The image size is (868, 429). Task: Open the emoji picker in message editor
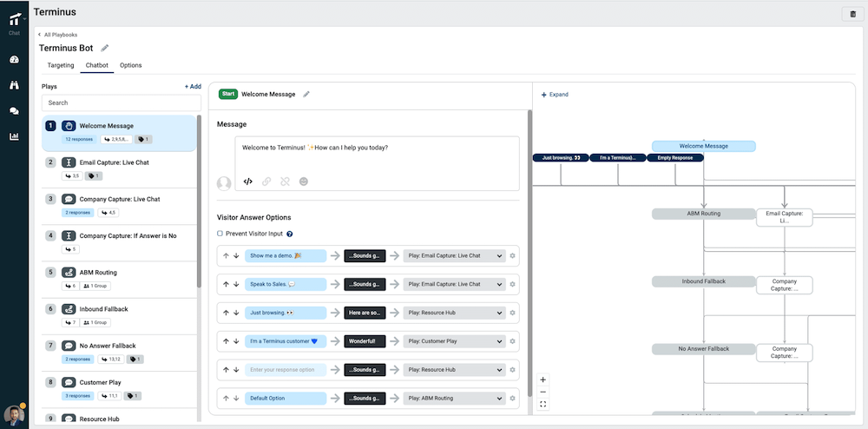[x=304, y=181]
